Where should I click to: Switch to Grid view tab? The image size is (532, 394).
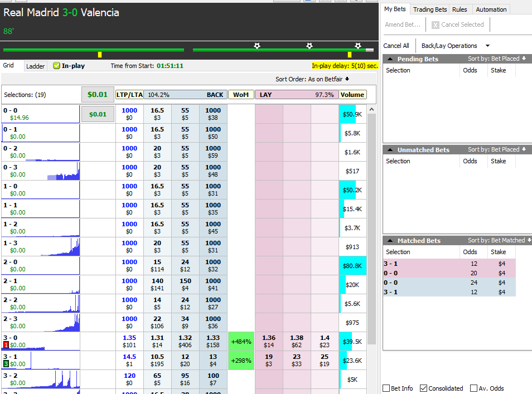(x=8, y=65)
